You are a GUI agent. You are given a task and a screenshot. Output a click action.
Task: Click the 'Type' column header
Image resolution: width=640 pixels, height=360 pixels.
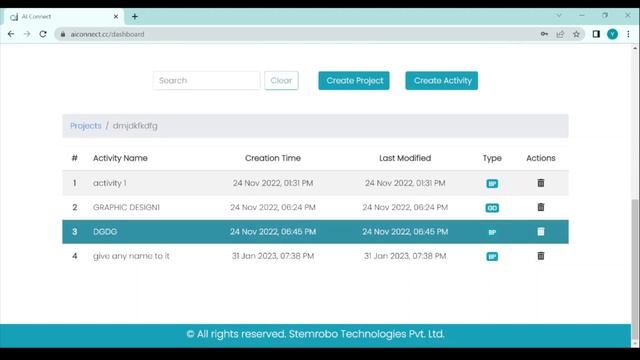point(492,158)
